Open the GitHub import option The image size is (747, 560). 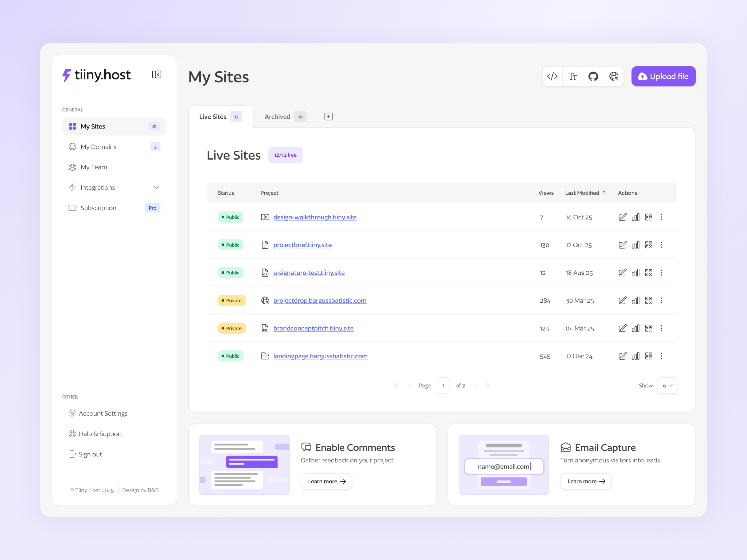[x=593, y=76]
